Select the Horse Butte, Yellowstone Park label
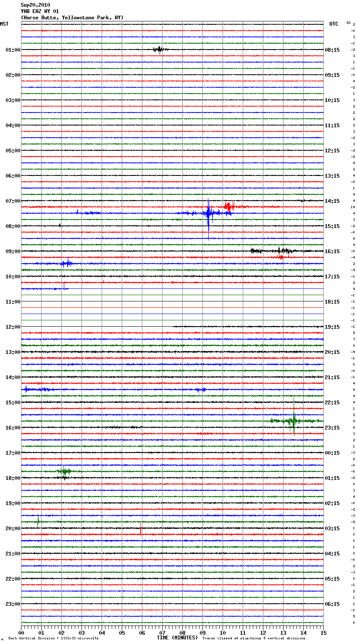The width and height of the screenshot is (357, 644). pos(72,18)
